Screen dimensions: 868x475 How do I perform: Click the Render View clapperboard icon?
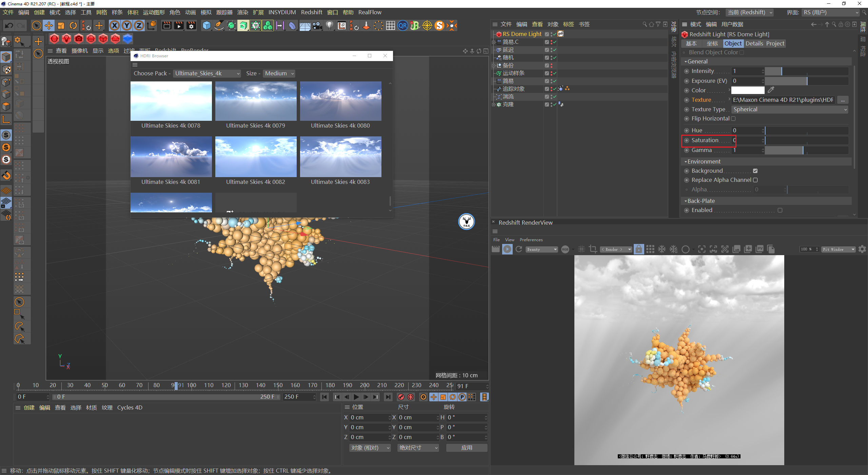[166, 25]
